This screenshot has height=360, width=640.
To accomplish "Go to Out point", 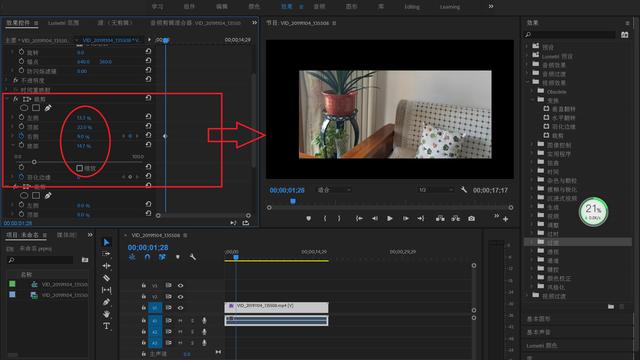I will (x=421, y=219).
